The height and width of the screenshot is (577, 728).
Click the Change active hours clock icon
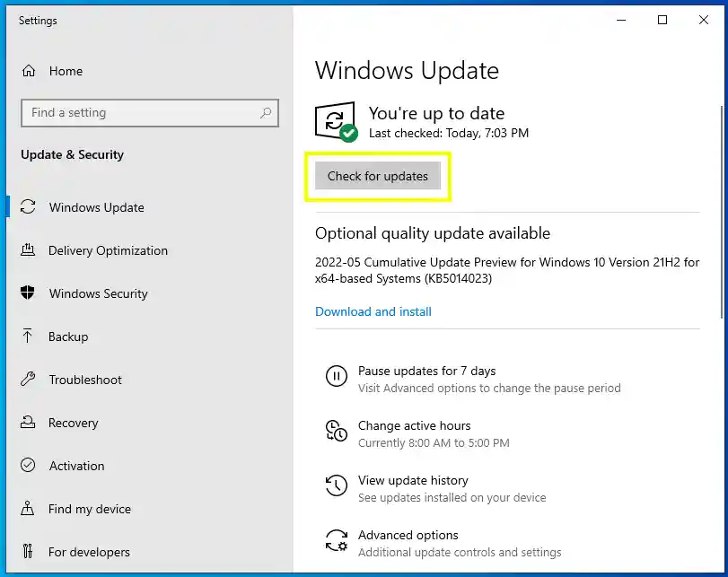tap(336, 432)
